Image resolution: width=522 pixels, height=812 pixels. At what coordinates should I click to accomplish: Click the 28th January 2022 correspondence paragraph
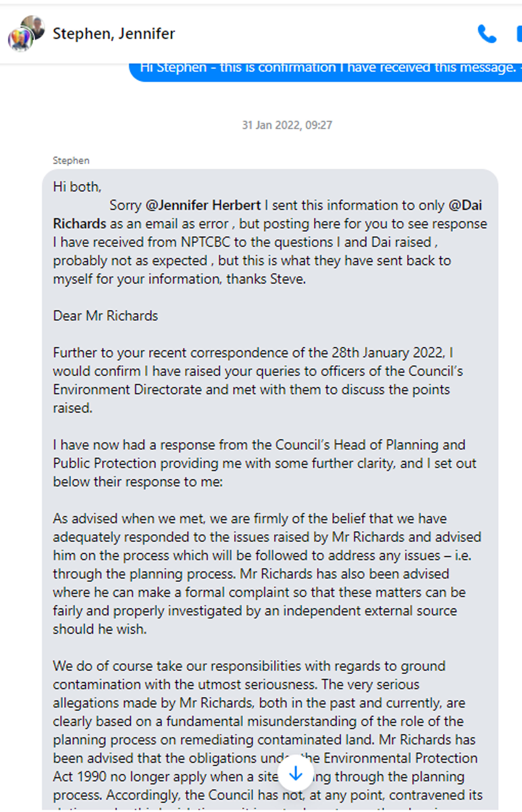(258, 380)
